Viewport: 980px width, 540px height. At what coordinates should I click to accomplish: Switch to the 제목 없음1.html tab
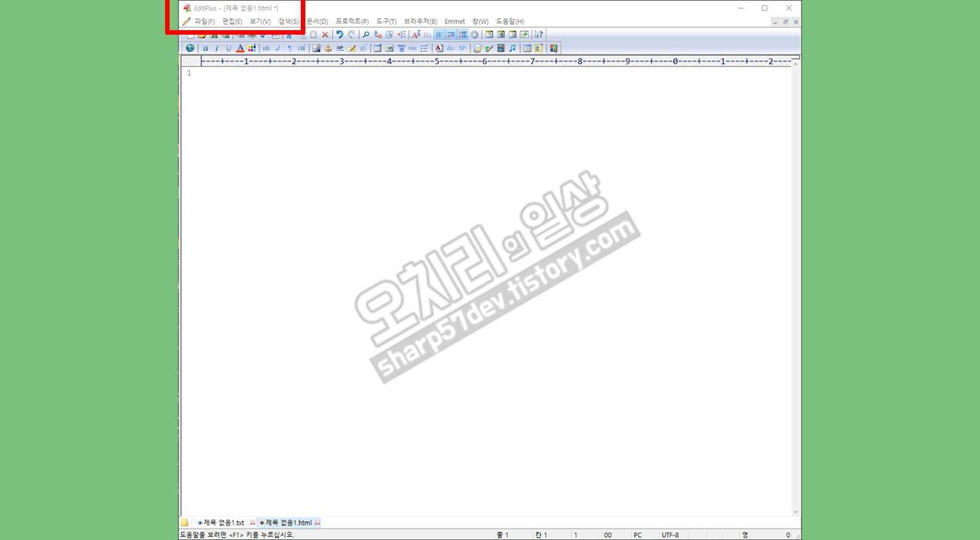(x=289, y=523)
